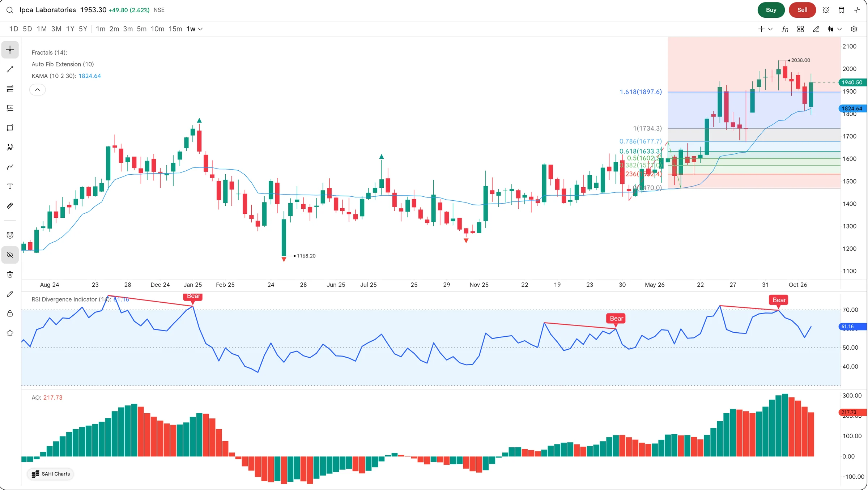Open favorites star tool
The height and width of the screenshot is (490, 868).
click(x=10, y=333)
